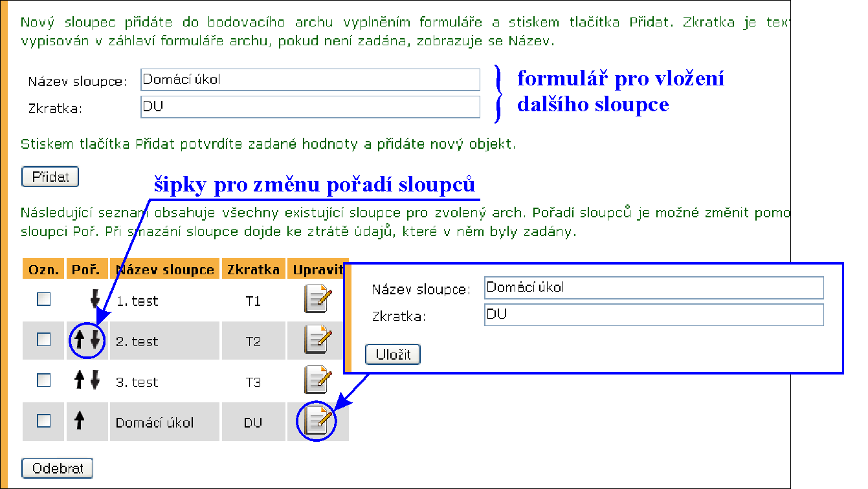868x489 pixels.
Task: Check the box for 3. test
Action: tap(43, 380)
